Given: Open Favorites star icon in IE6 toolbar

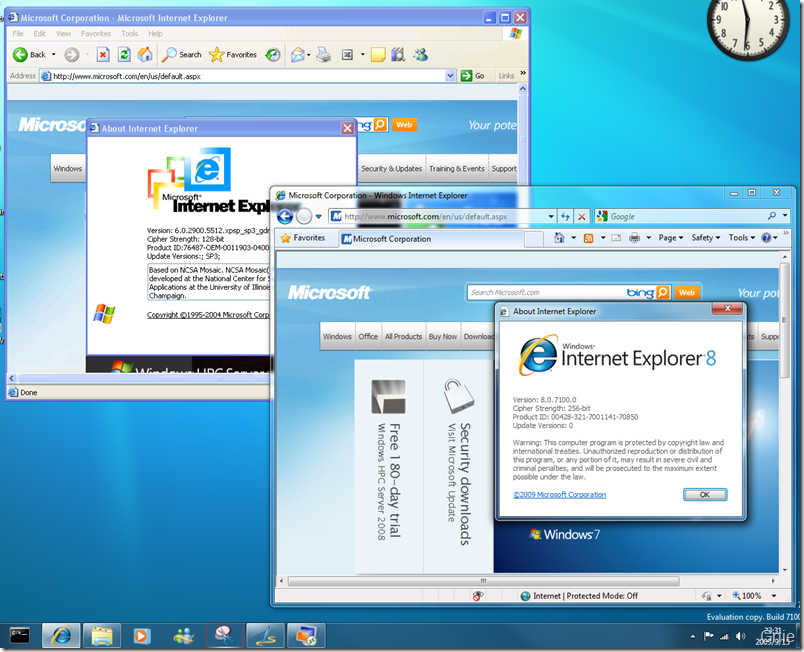Looking at the screenshot, I should 219,55.
